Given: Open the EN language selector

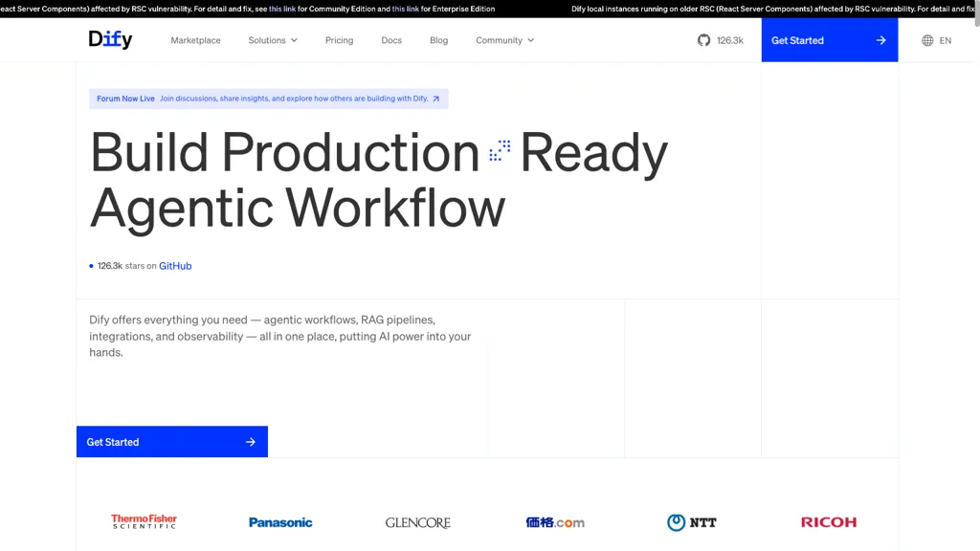Looking at the screenshot, I should (x=936, y=40).
